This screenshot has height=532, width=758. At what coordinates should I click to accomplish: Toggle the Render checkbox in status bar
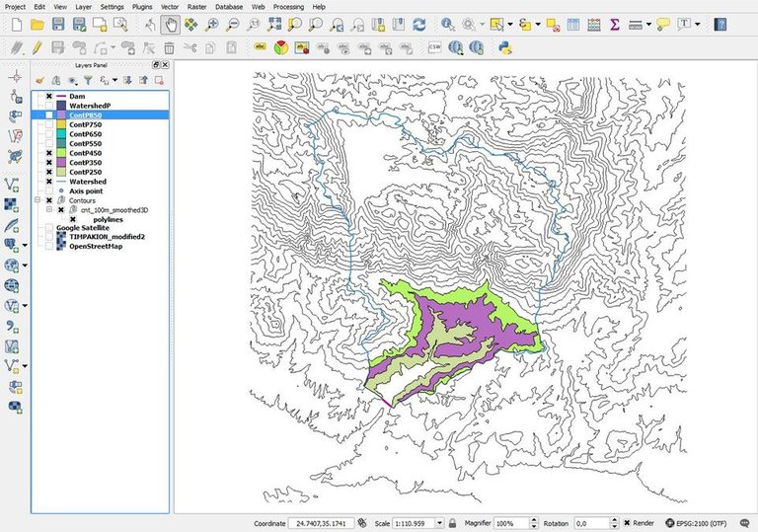pyautogui.click(x=627, y=523)
